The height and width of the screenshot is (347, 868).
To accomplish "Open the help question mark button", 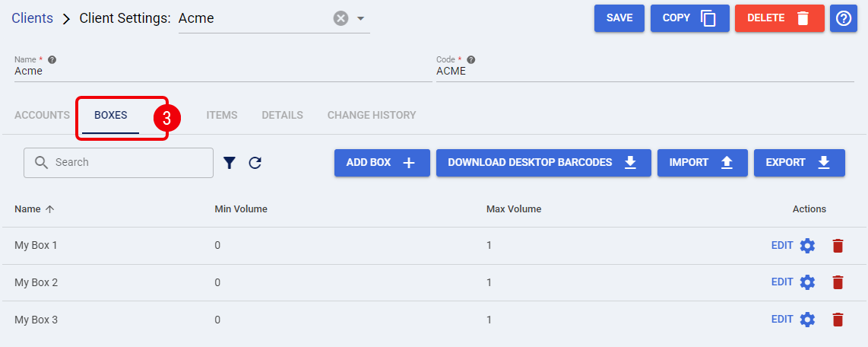I will 843,18.
